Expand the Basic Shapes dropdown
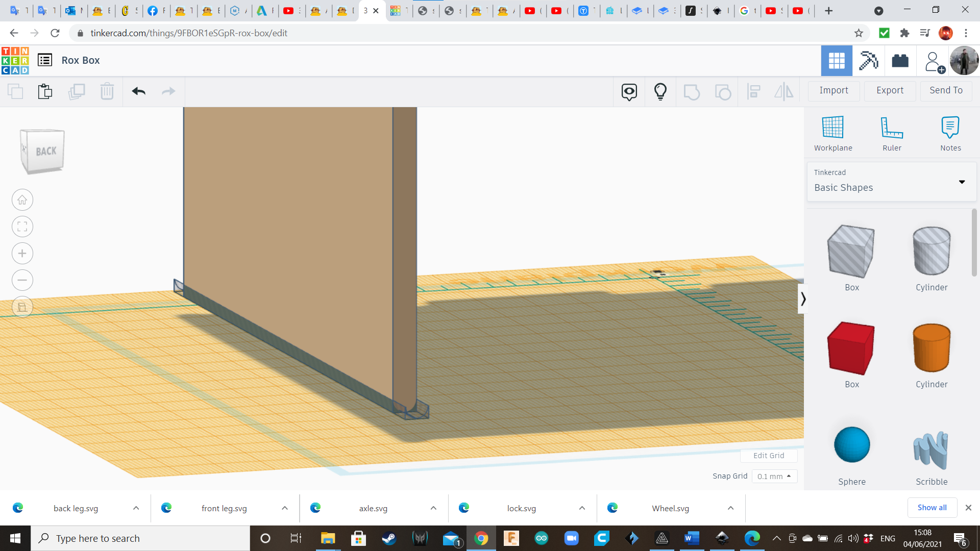 tap(962, 182)
